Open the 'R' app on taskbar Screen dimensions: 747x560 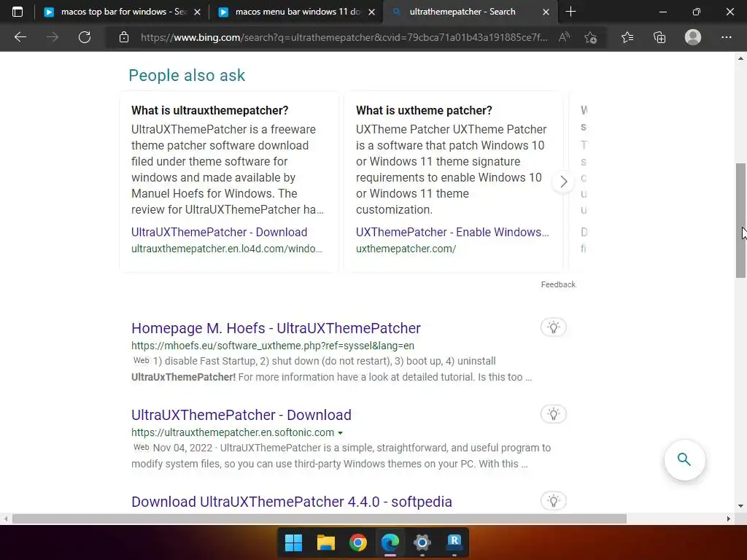coord(454,542)
